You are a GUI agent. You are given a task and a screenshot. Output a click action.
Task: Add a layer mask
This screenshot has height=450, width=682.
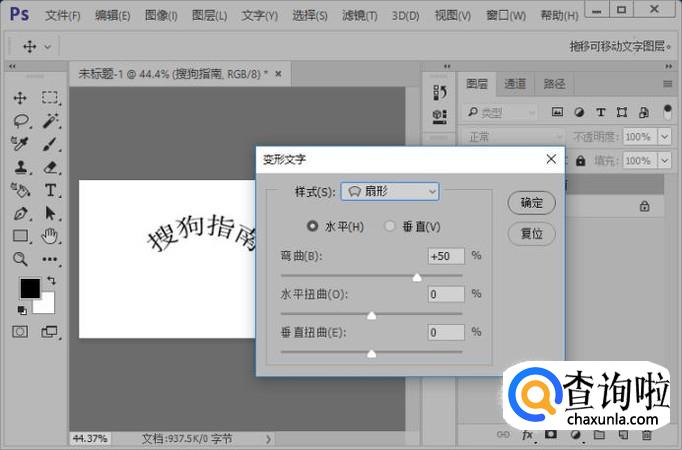point(551,434)
